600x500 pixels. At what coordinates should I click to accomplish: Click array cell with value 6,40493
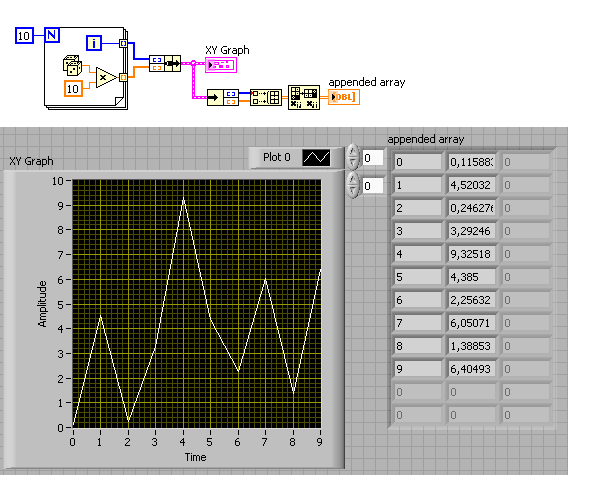coord(471,369)
